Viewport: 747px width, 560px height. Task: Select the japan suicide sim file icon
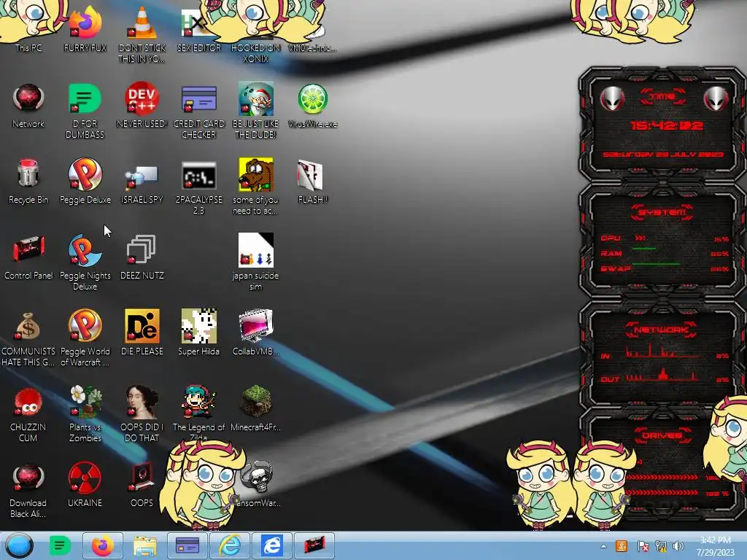coord(255,262)
